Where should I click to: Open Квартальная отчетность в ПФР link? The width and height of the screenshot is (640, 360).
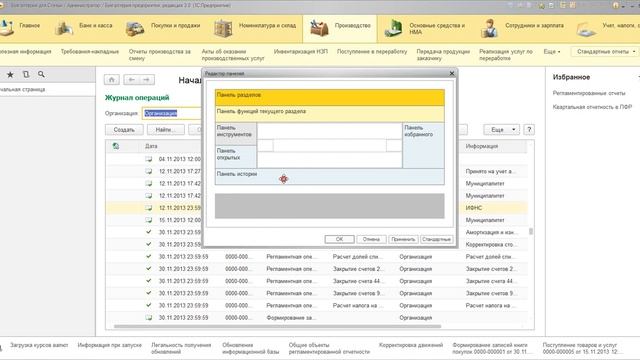(x=592, y=107)
